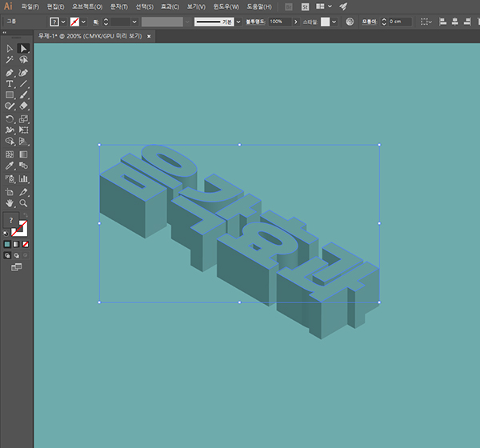
Task: Choose the Eyedropper tool
Action: click(x=10, y=166)
